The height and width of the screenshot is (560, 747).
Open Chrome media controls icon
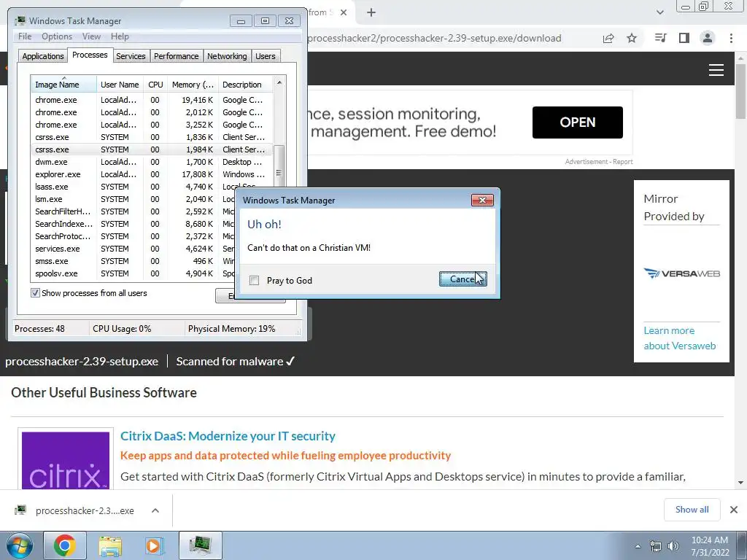(660, 38)
